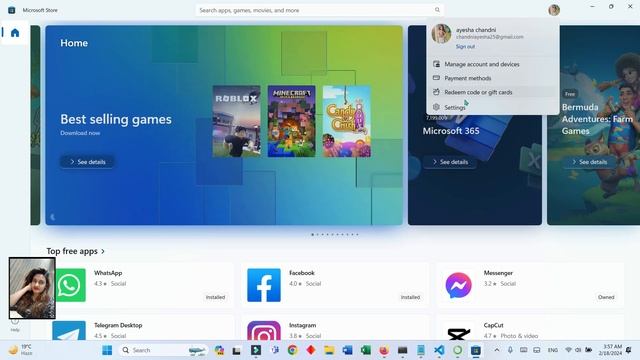Open File Explorer from taskbar
640x360 pixels.
coord(329,350)
